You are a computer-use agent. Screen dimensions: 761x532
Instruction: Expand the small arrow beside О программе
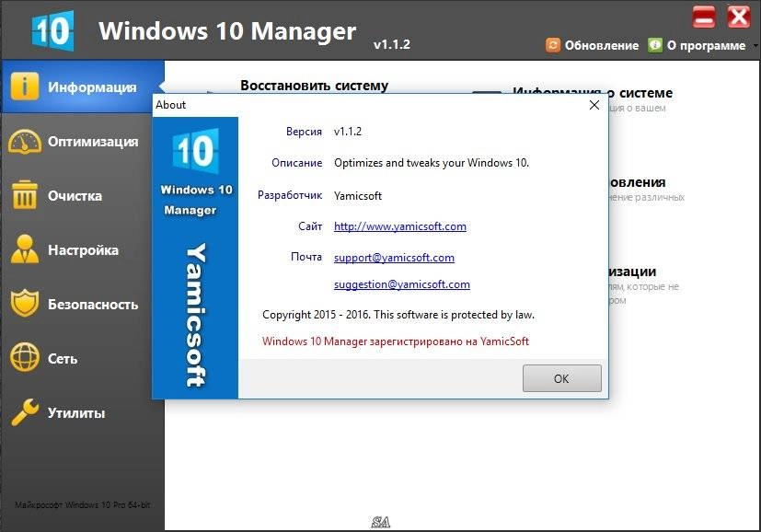(755, 46)
